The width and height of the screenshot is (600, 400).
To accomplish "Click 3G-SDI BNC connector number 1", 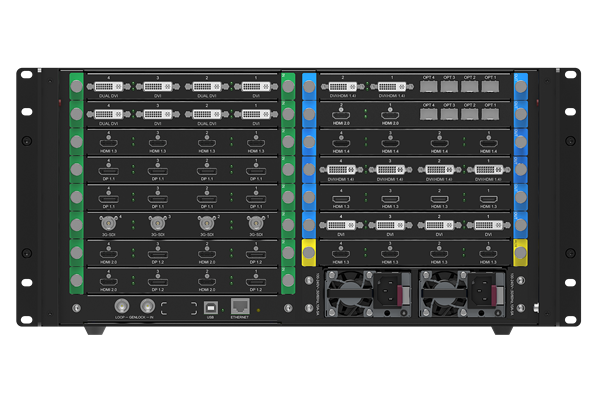I will 256,223.
